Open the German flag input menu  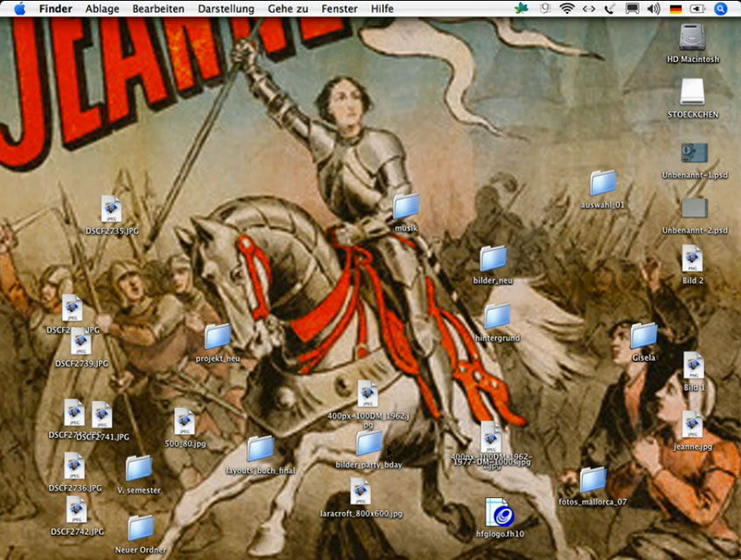675,9
